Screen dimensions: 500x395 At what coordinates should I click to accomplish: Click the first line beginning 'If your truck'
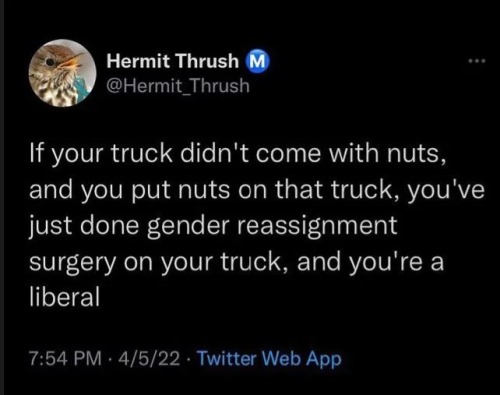[x=238, y=154]
